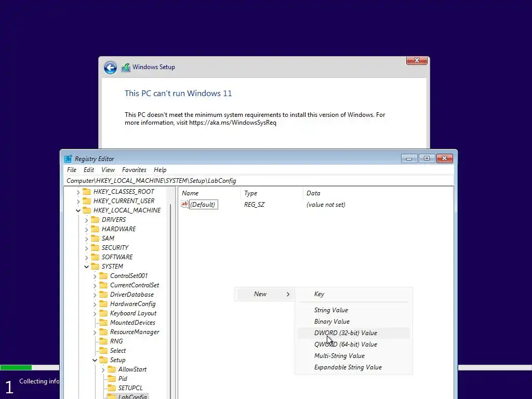The width and height of the screenshot is (532, 399).
Task: Choose Key from the New submenu
Action: [x=353, y=294]
